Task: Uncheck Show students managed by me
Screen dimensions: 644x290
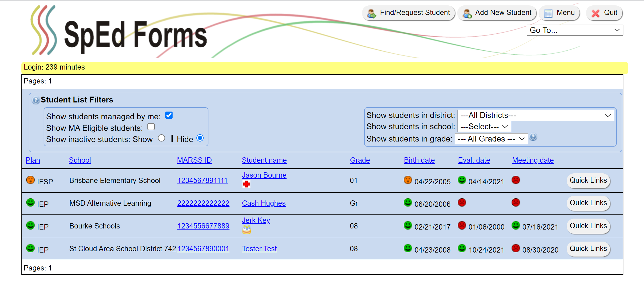Action: (x=169, y=115)
